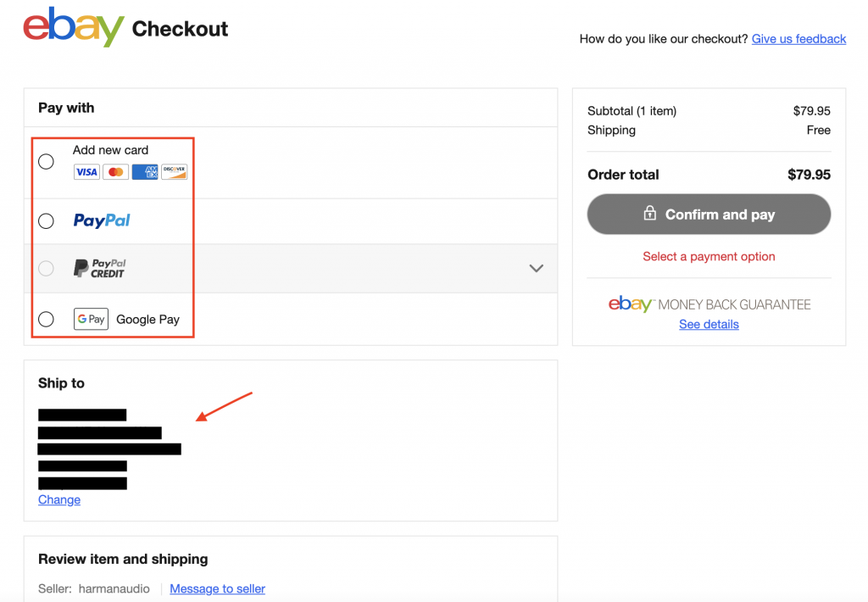Click the eBay logo in header

click(74, 27)
